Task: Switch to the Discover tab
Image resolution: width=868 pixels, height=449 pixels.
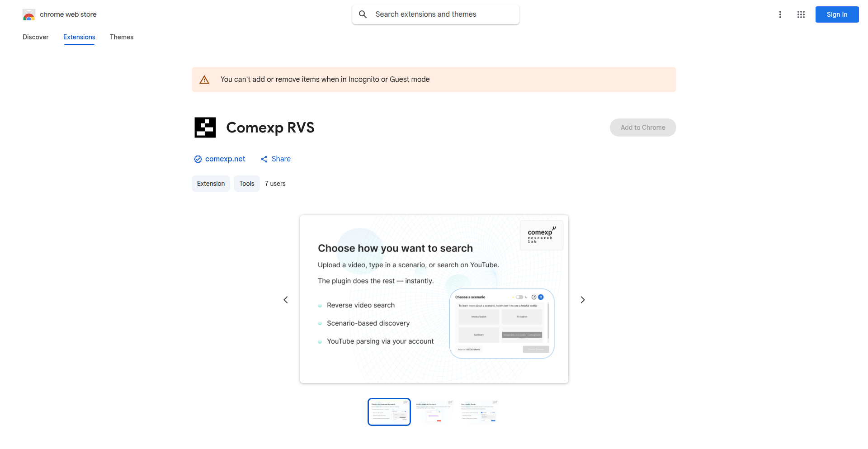Action: [x=35, y=37]
